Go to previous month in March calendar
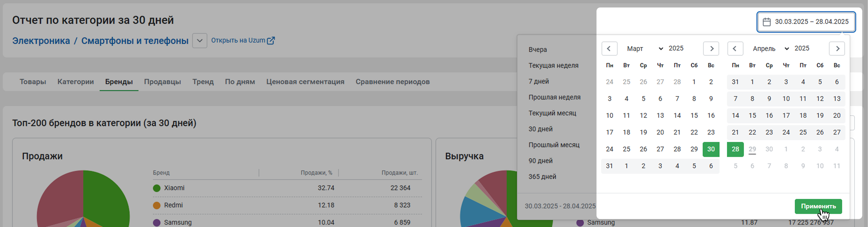 click(x=609, y=49)
